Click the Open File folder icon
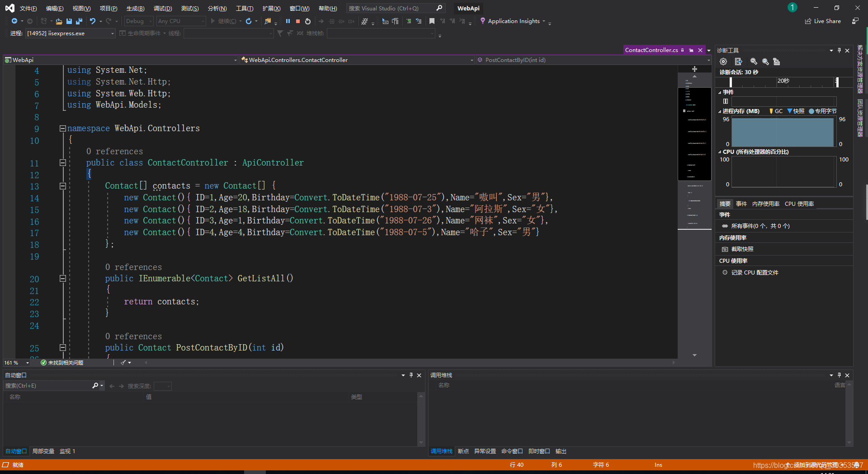Screen dimensions: 868x474 [59, 21]
